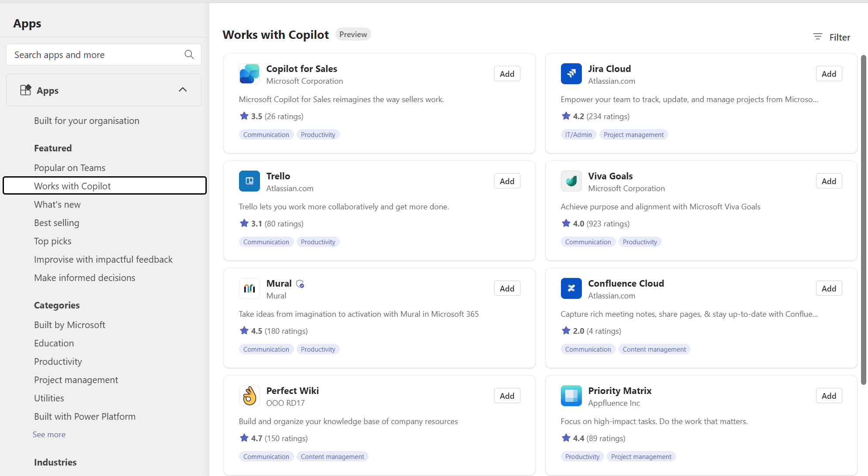Browse Project management category in sidebar

point(76,380)
